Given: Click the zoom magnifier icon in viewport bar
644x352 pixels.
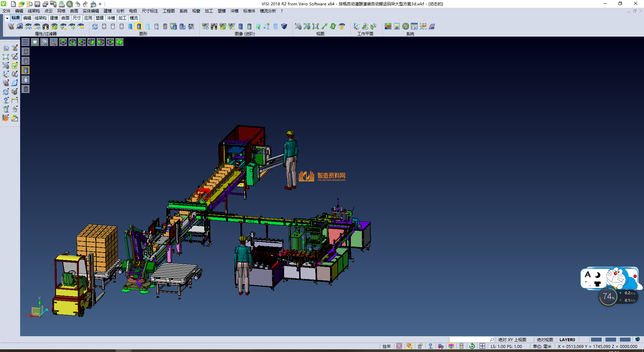Looking at the screenshot, I should 44,42.
